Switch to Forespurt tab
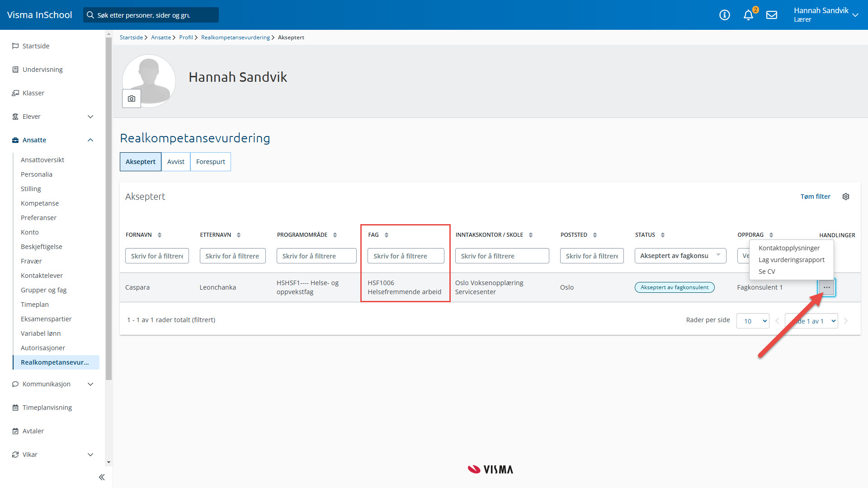This screenshot has height=488, width=868. 211,162
